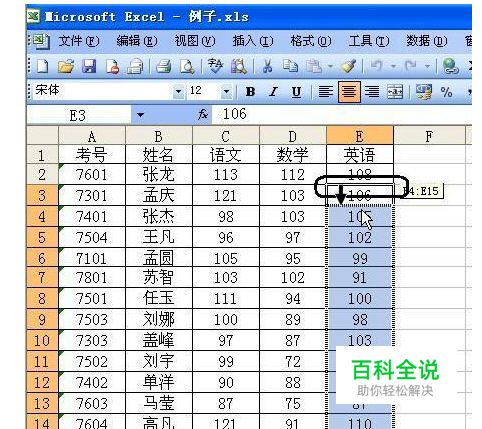Click the 英语 score 100 in 任玉 row
Image resolution: width=482 pixels, height=429 pixels.
click(360, 298)
